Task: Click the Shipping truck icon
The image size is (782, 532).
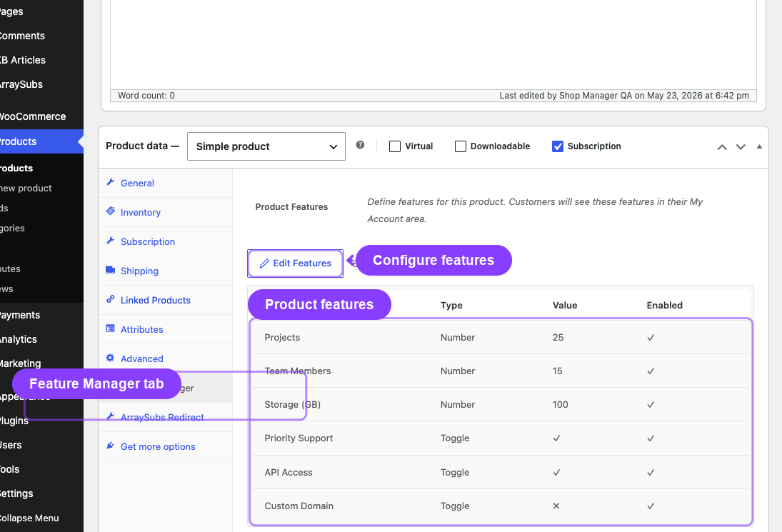Action: (x=110, y=270)
